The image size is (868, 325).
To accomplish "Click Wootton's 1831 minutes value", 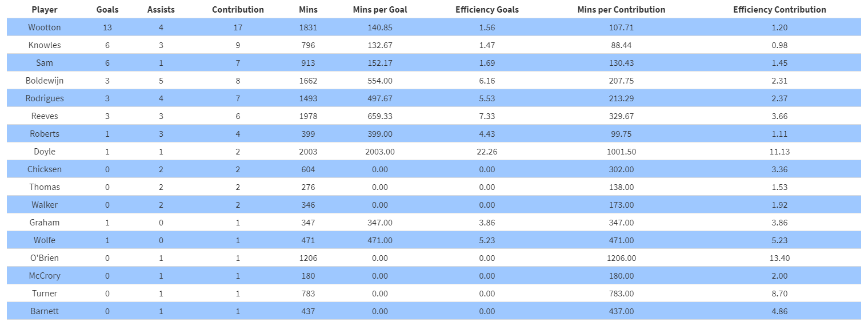I will tap(308, 27).
